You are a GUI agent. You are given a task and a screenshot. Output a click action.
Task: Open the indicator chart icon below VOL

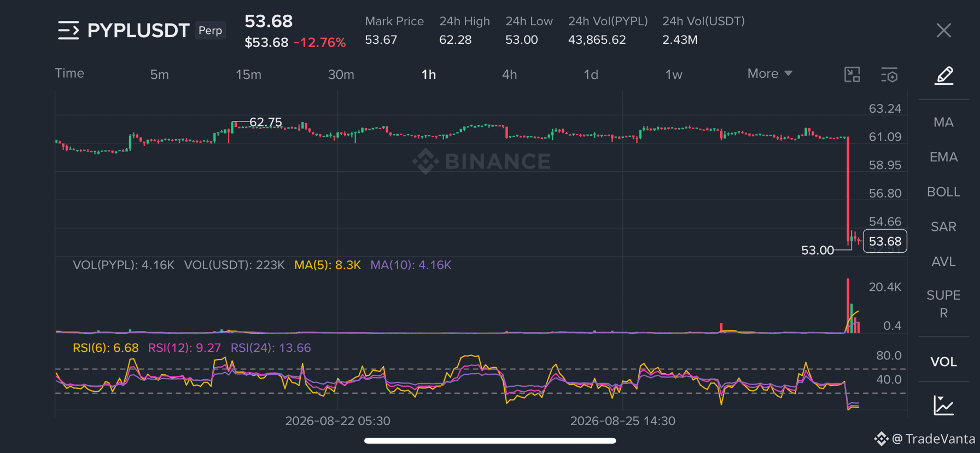(943, 405)
